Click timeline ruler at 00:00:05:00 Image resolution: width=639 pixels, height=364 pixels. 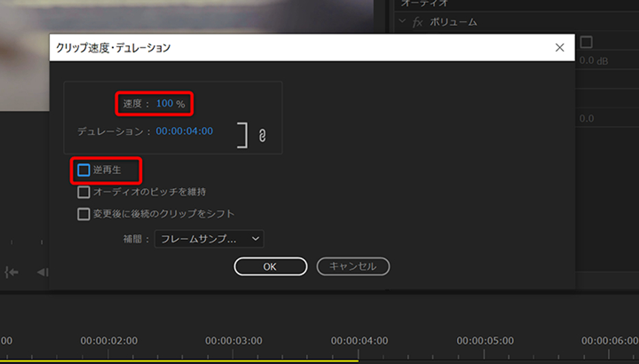(x=485, y=341)
